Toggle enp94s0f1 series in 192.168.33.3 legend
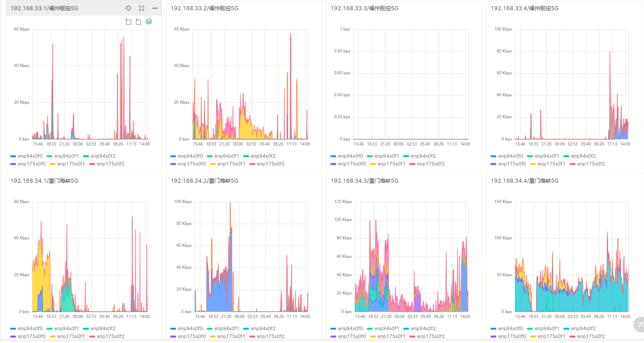The width and height of the screenshot is (644, 343). tap(383, 156)
